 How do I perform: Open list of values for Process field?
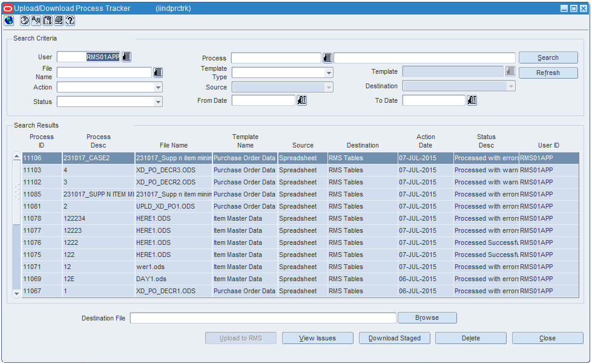327,57
